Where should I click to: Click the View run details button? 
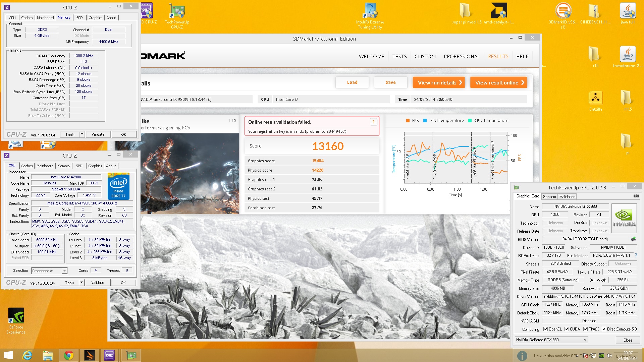(x=438, y=82)
